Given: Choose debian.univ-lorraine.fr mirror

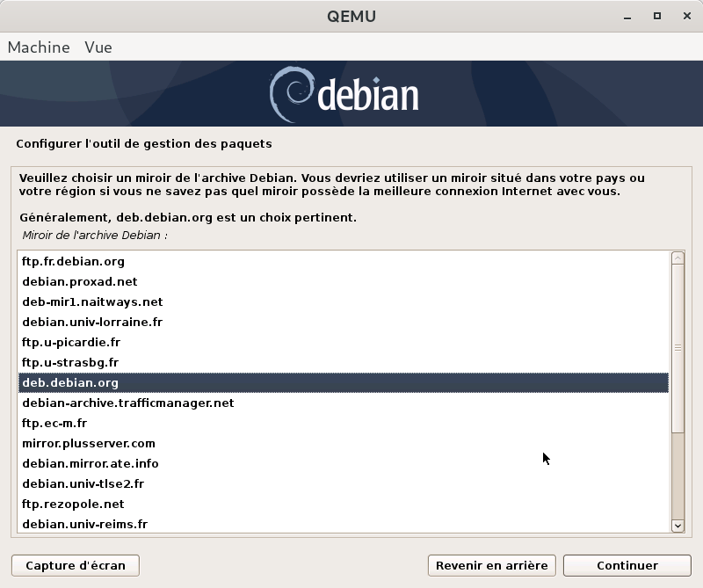Looking at the screenshot, I should 92,322.
